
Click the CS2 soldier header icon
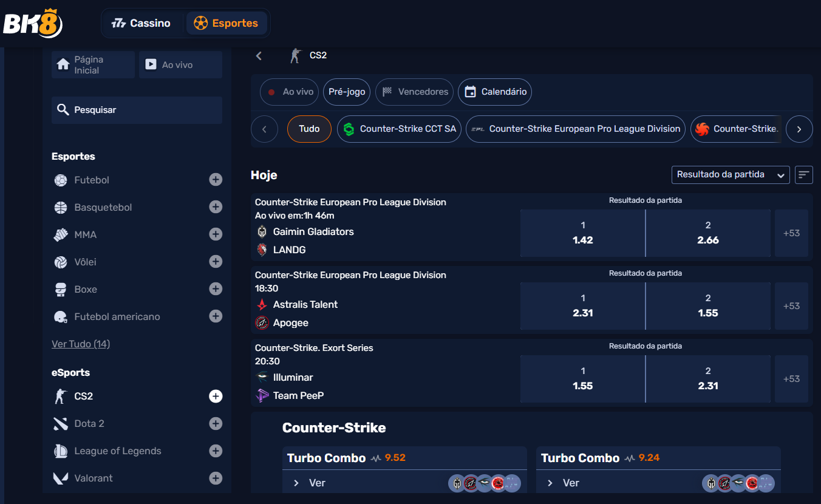tap(295, 56)
